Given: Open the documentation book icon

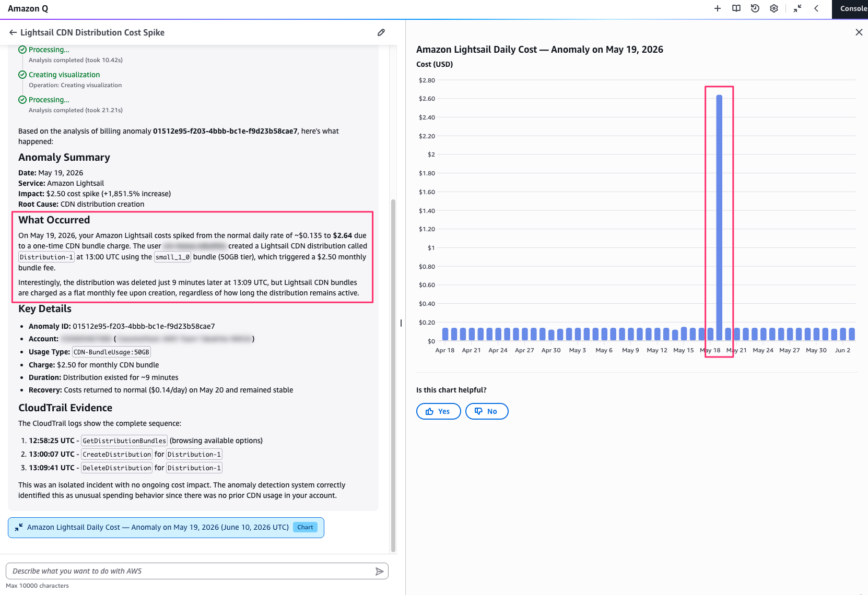Looking at the screenshot, I should point(736,8).
